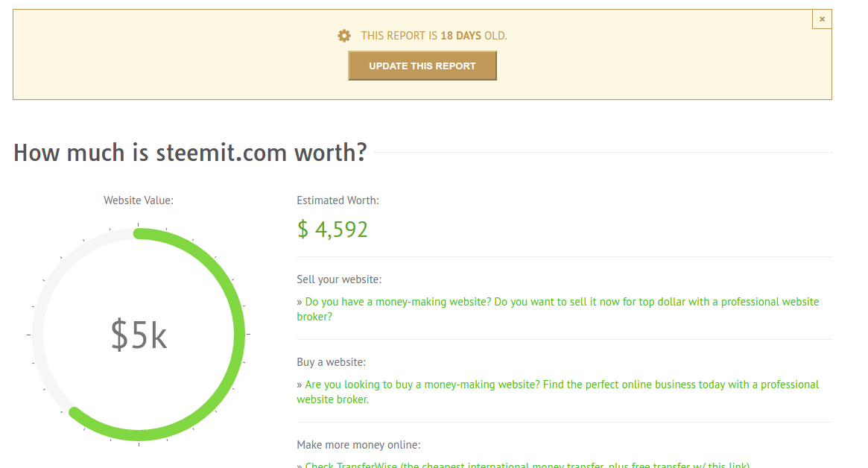
Task: Click the Update This Report button
Action: 422,66
